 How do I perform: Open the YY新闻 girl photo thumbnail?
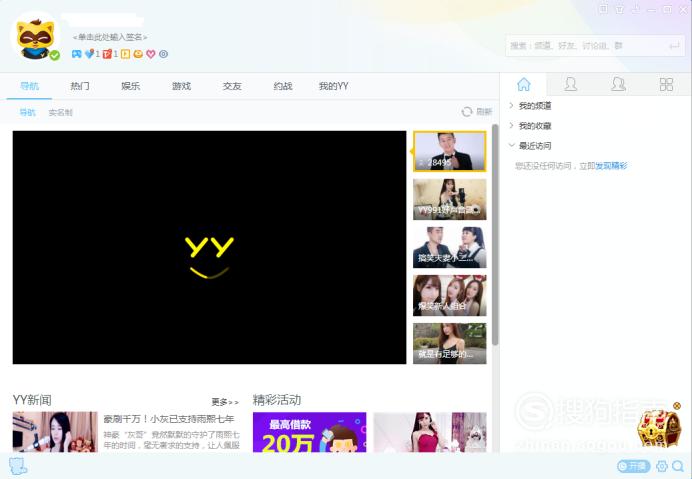click(x=55, y=432)
